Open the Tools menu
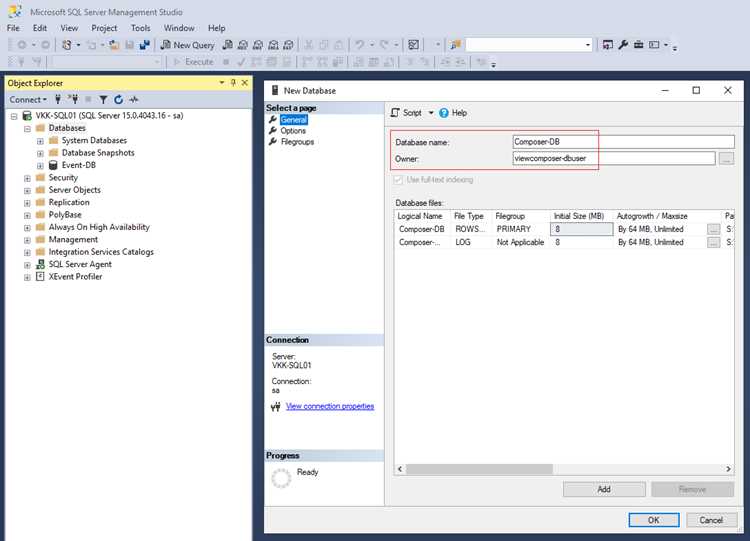This screenshot has width=750, height=541. (141, 28)
